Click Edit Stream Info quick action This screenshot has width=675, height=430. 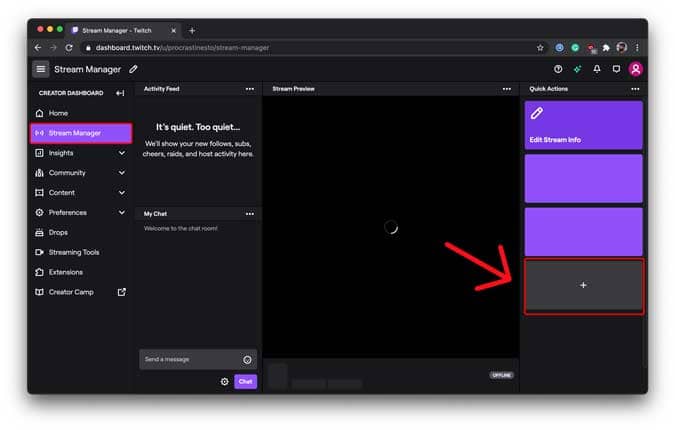coord(583,125)
